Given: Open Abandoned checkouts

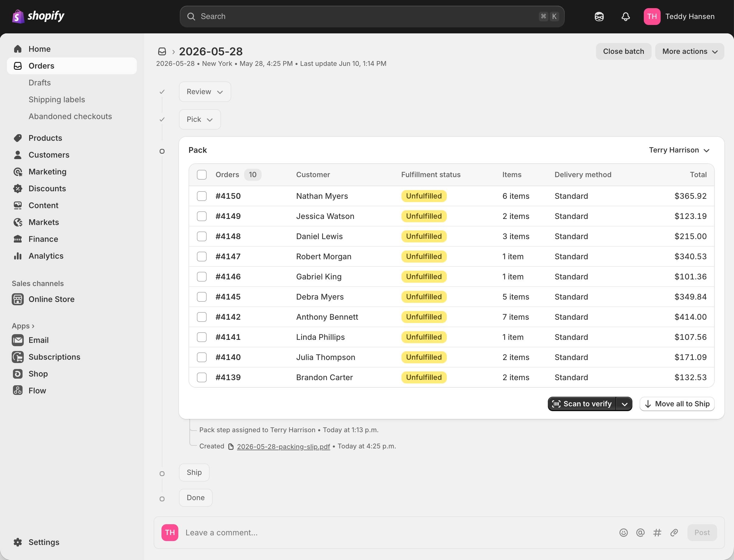Looking at the screenshot, I should click(x=70, y=116).
